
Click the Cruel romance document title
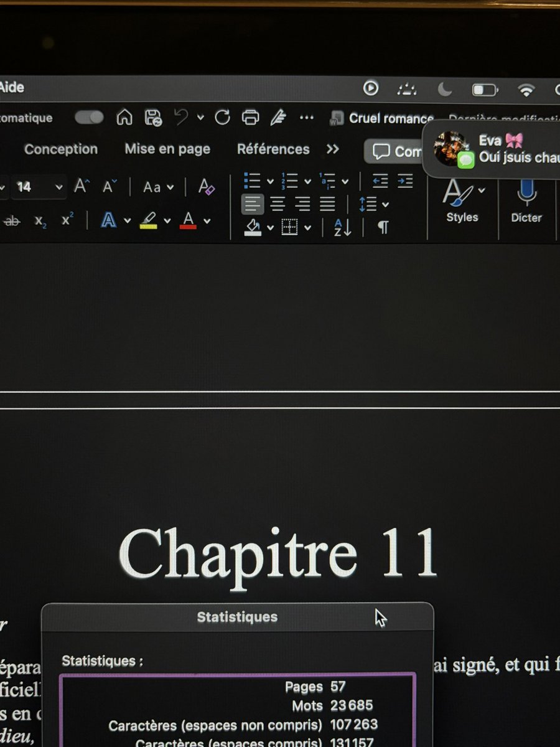click(391, 118)
